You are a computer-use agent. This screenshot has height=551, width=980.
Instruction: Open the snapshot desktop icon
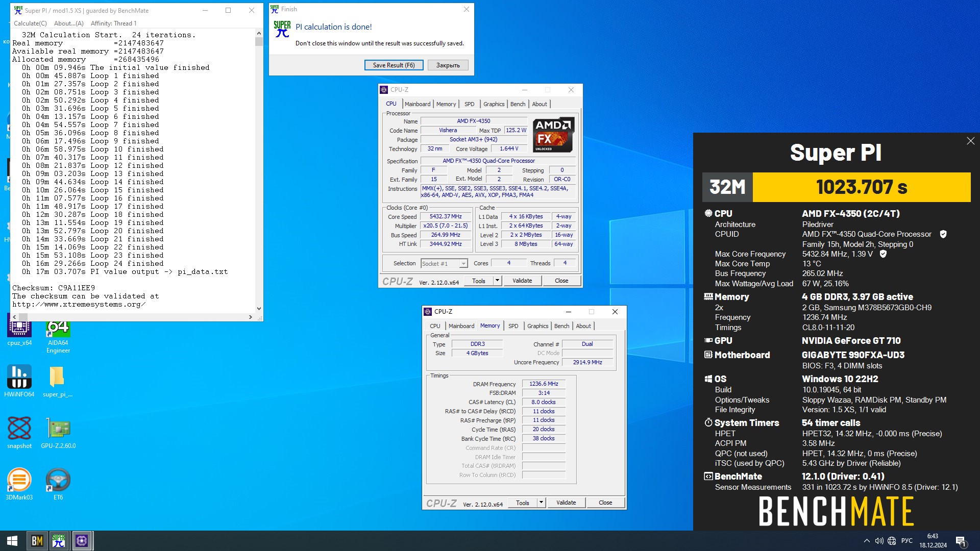click(x=19, y=432)
